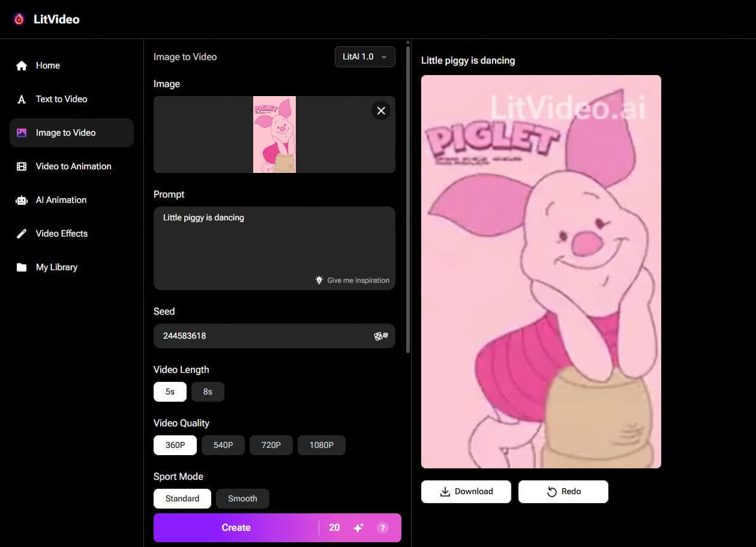Screen dimensions: 756x547
Task: Choose 540P video quality
Action: point(223,445)
